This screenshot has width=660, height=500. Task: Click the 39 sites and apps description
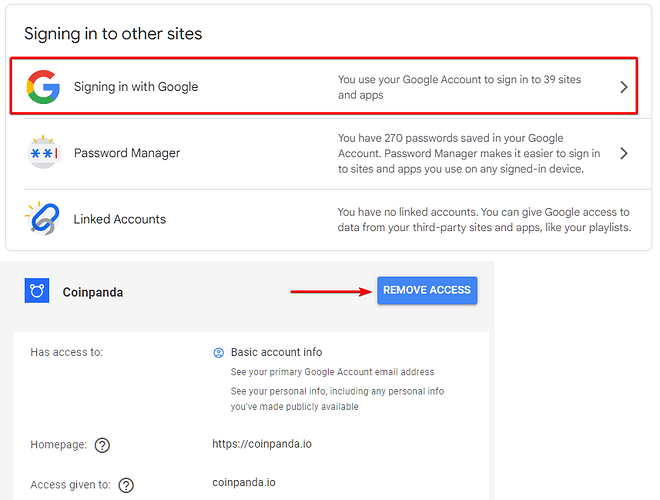459,87
